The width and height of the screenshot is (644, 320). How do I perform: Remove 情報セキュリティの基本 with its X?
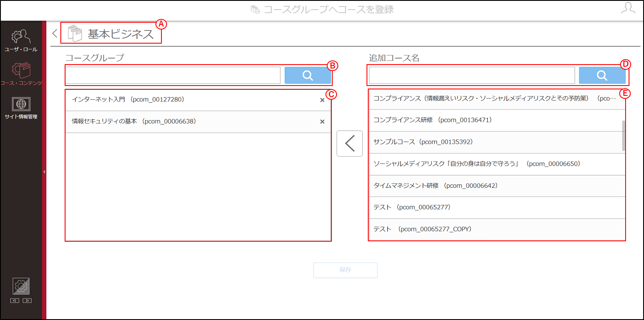click(x=322, y=121)
